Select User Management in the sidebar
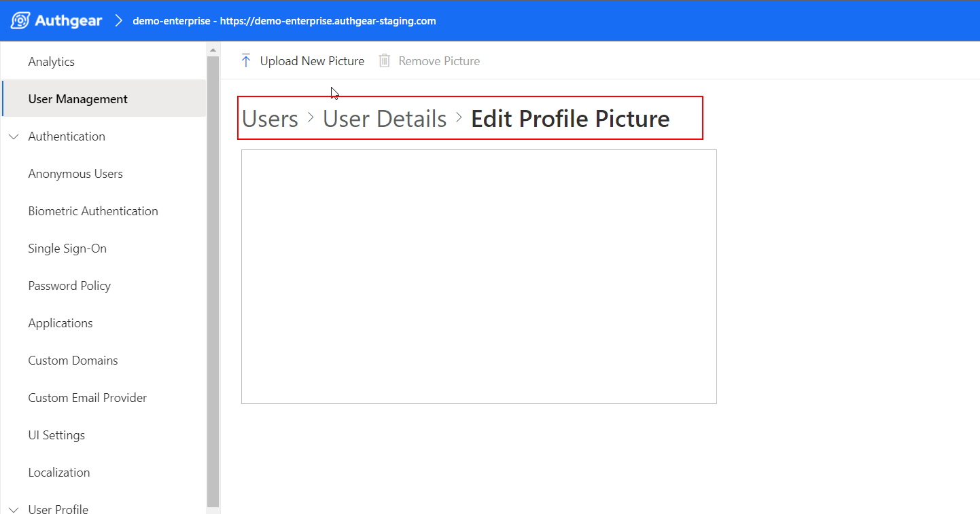The width and height of the screenshot is (980, 514). (77, 98)
